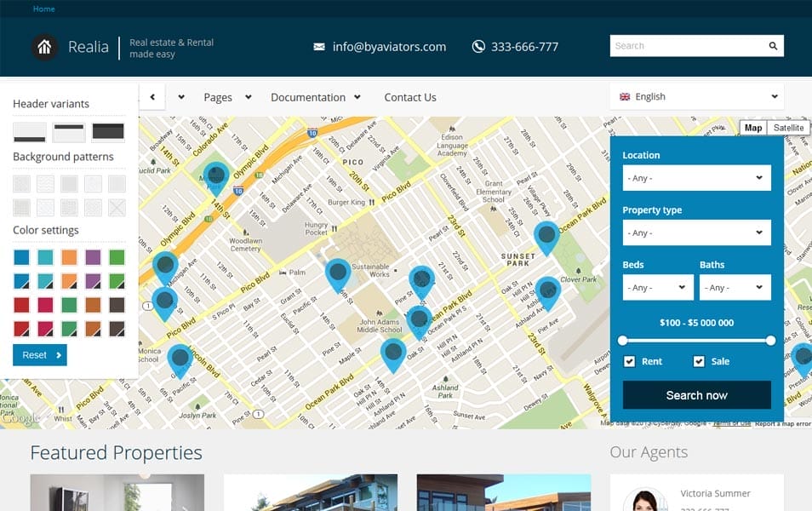Collapse the settings panel with left arrow
The height and width of the screenshot is (511, 812).
pos(152,97)
